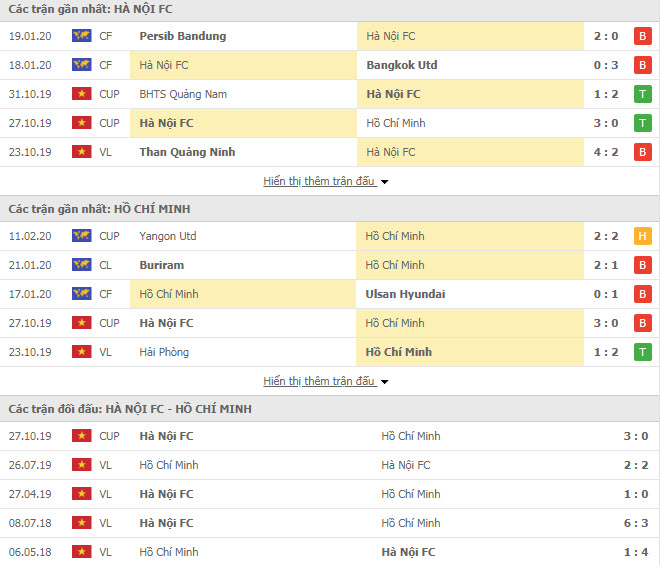Expand more matches under Hà Nội FC section
This screenshot has width=660, height=565.
319,181
